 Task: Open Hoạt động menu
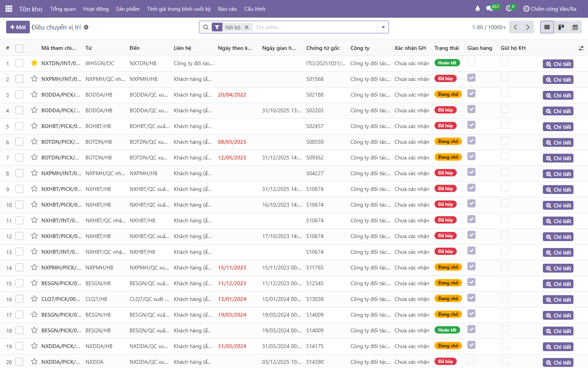[x=96, y=9]
